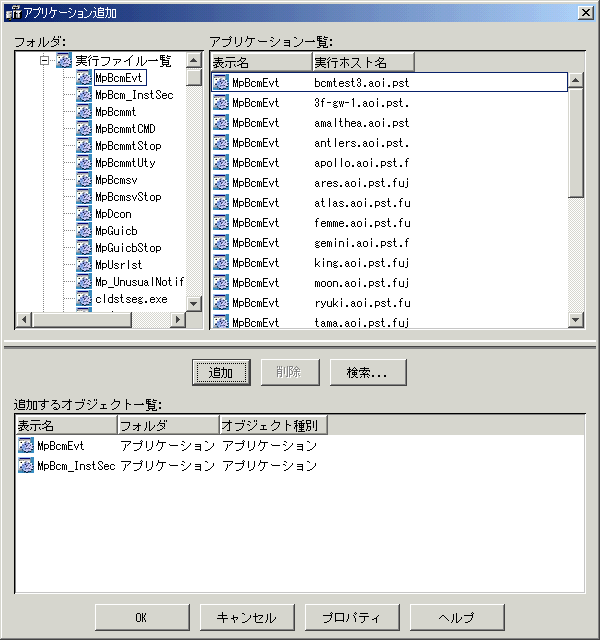Open the ヘルプ button
The image size is (600, 640).
[457, 618]
